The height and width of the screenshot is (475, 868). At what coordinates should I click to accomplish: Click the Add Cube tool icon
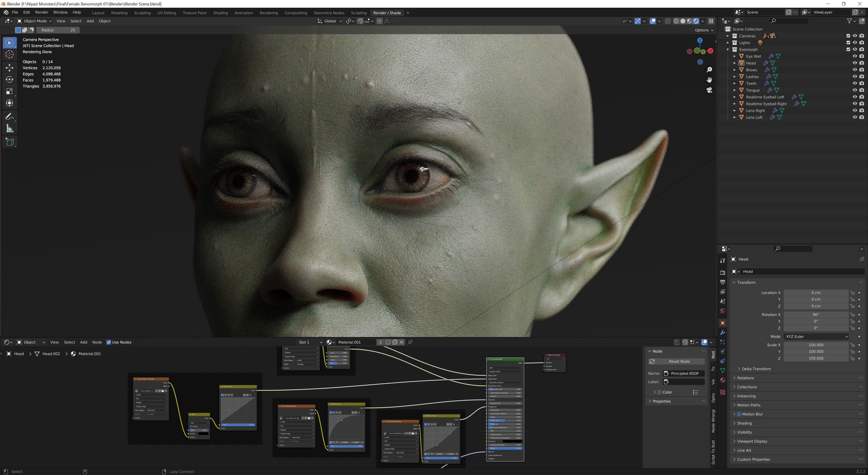coord(9,142)
